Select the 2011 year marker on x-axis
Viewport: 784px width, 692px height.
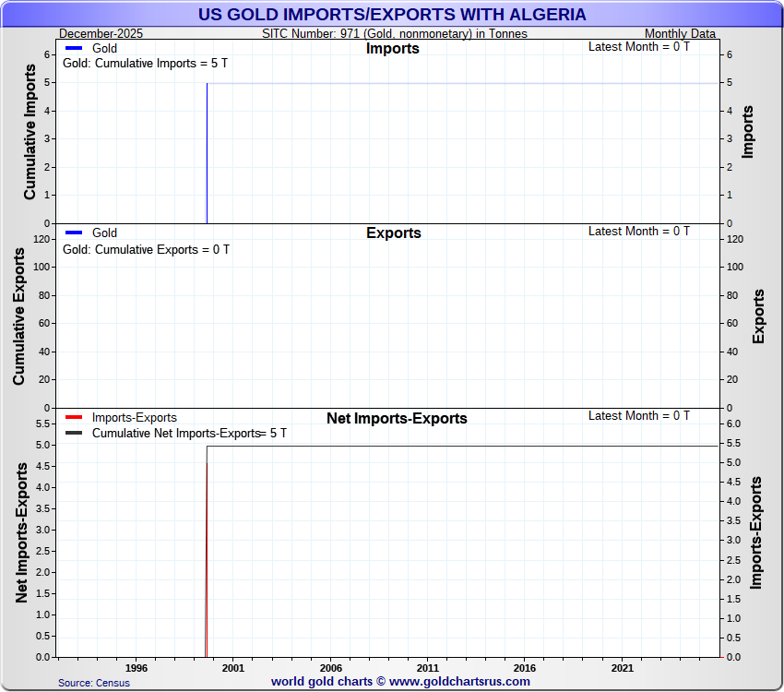[x=428, y=668]
